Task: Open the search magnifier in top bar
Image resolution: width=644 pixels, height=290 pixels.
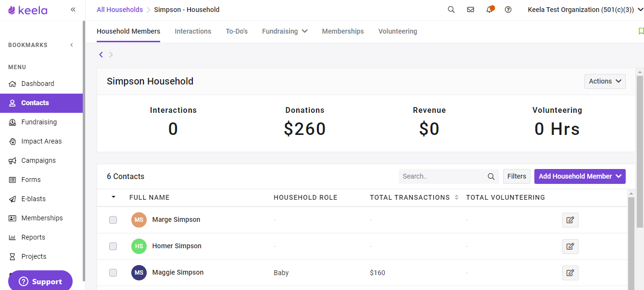Action: [x=451, y=10]
